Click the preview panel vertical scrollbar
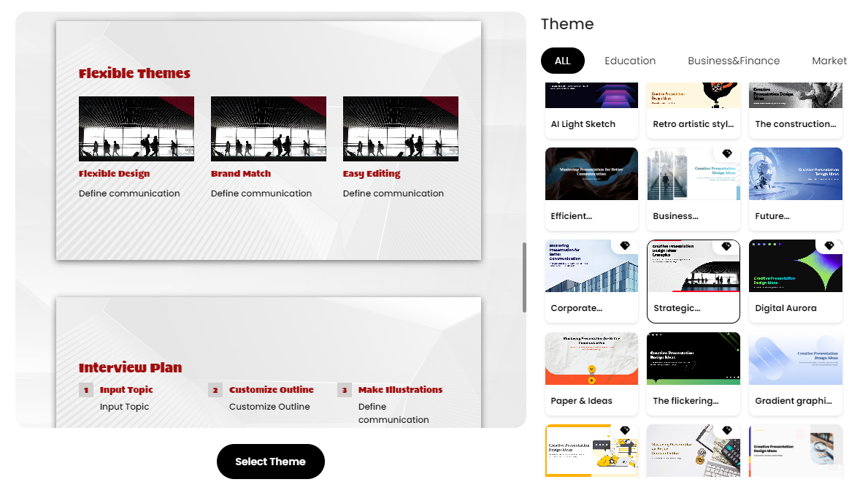The image size is (868, 490). 524,277
